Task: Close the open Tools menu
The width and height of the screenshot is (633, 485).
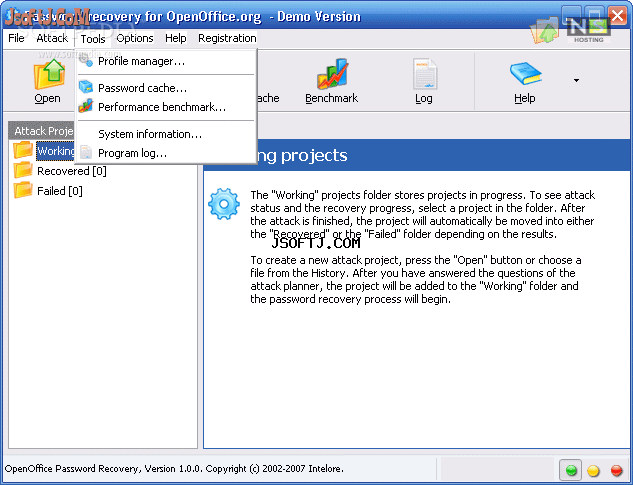Action: (x=93, y=39)
